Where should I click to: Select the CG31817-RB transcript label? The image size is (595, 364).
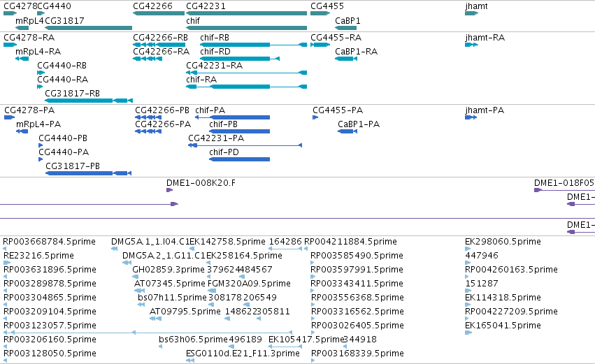click(73, 94)
